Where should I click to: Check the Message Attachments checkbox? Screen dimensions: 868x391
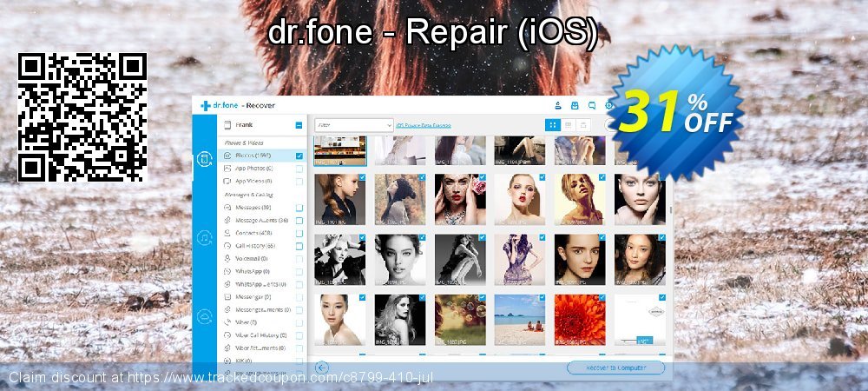[x=299, y=221]
